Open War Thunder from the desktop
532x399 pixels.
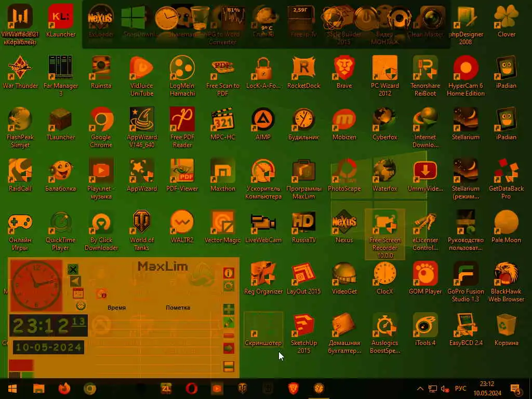coord(20,72)
